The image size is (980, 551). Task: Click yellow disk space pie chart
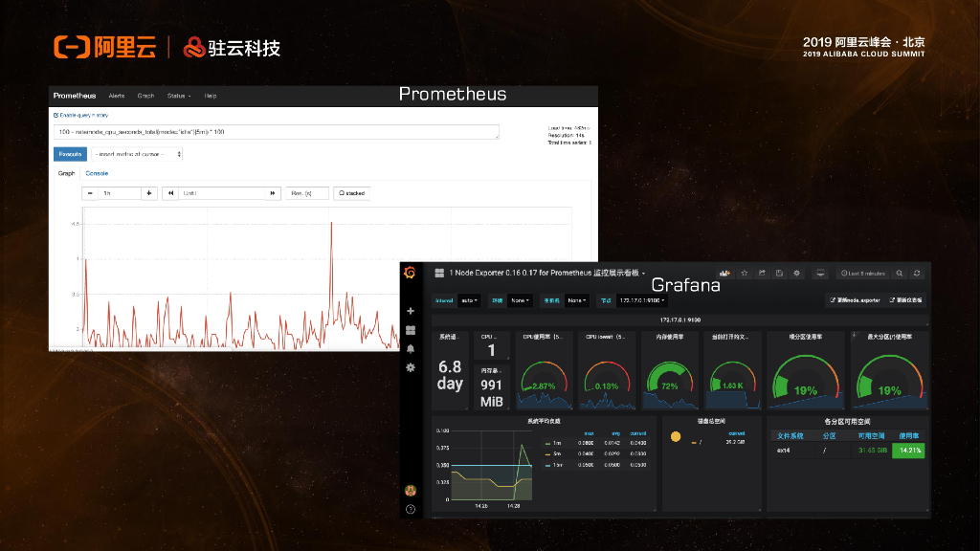click(676, 436)
